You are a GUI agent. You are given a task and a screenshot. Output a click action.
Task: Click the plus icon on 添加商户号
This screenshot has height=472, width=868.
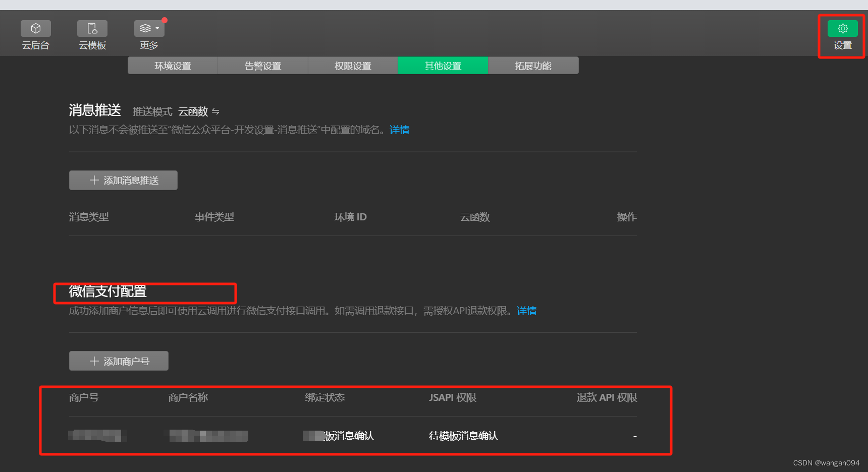93,361
